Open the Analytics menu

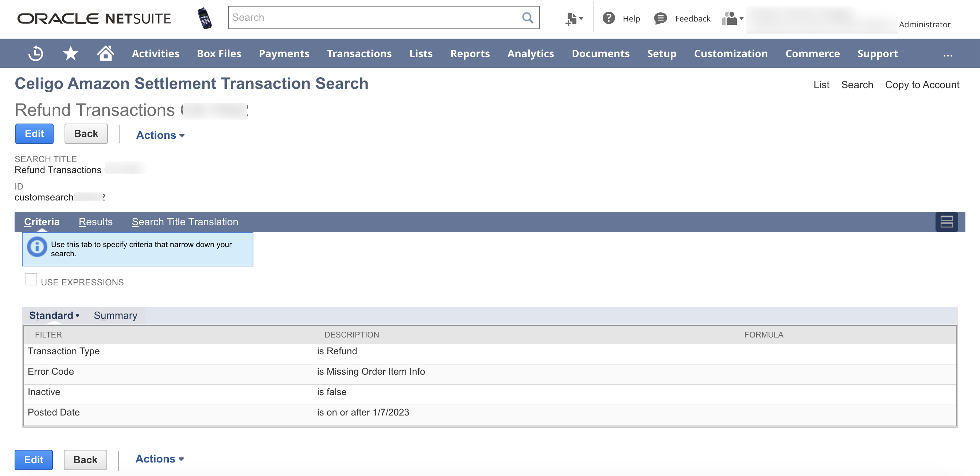pyautogui.click(x=530, y=54)
